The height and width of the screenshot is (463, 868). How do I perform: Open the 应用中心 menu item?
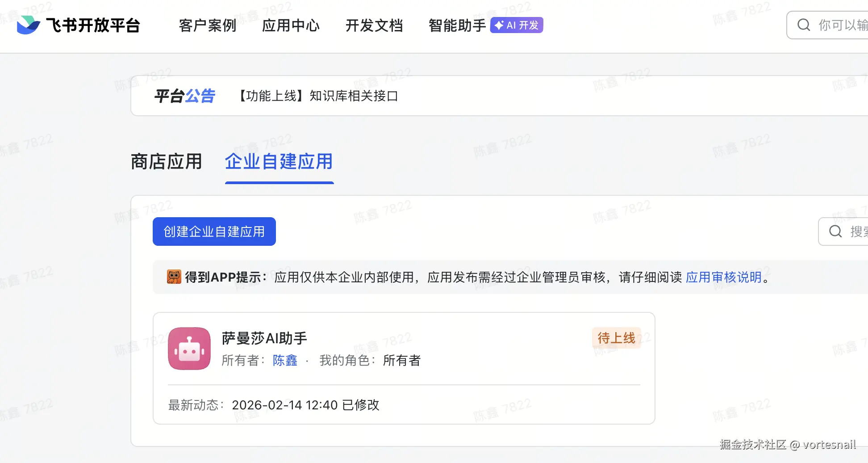[291, 25]
